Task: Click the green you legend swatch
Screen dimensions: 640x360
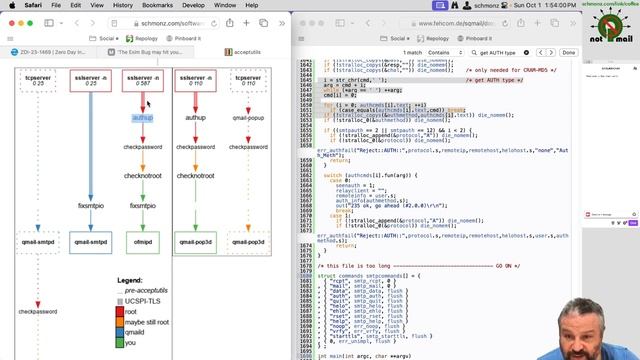Action: [120, 343]
